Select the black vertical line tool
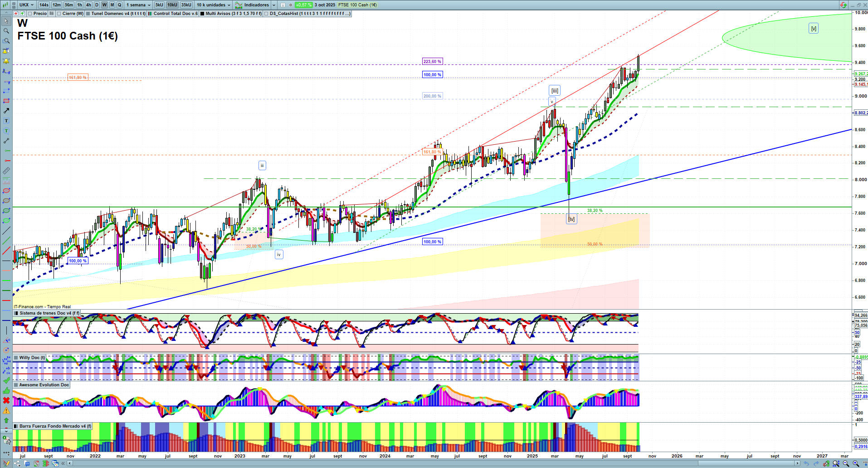This screenshot has height=468, width=868. (6, 330)
